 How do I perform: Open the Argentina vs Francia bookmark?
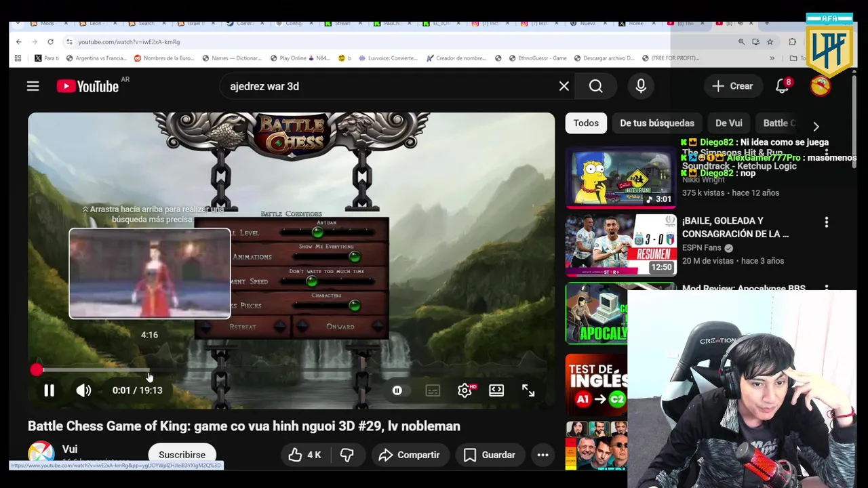tap(96, 58)
